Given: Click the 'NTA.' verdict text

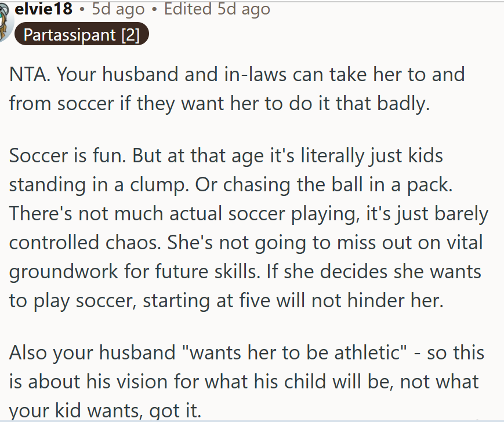Looking at the screenshot, I should click(x=28, y=75).
